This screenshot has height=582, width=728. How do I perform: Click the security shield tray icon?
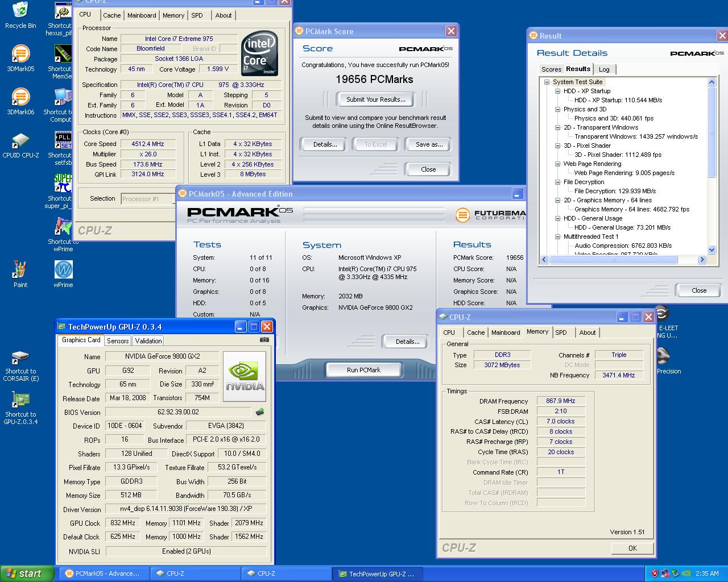tap(654, 573)
